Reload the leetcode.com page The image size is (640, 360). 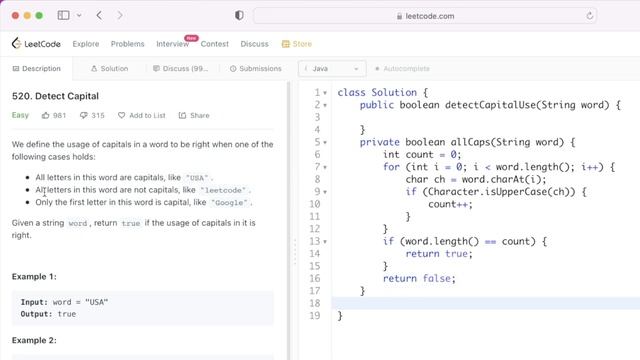(589, 16)
